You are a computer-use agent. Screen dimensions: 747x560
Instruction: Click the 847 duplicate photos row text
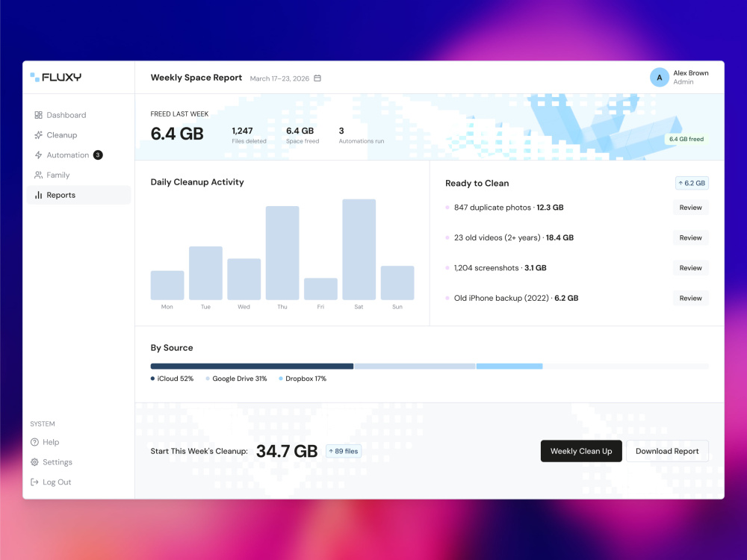(509, 208)
